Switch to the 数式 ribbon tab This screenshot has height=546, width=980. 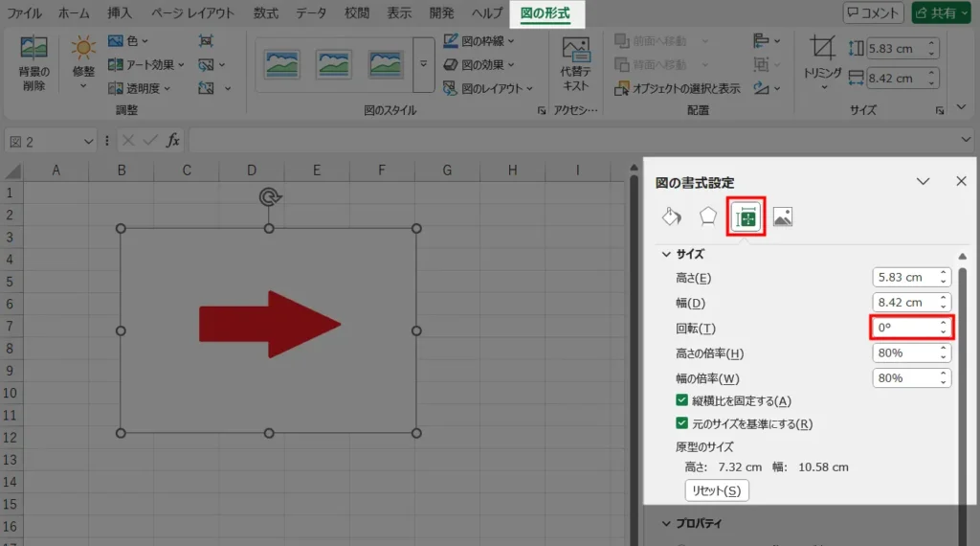(267, 13)
